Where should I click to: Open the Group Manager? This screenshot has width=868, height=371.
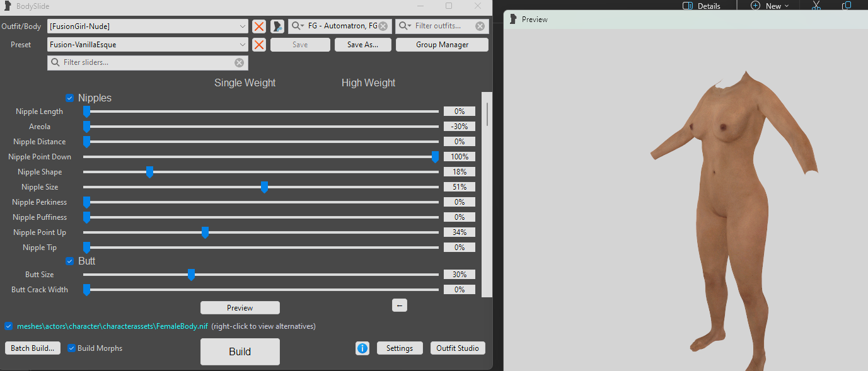tap(442, 45)
